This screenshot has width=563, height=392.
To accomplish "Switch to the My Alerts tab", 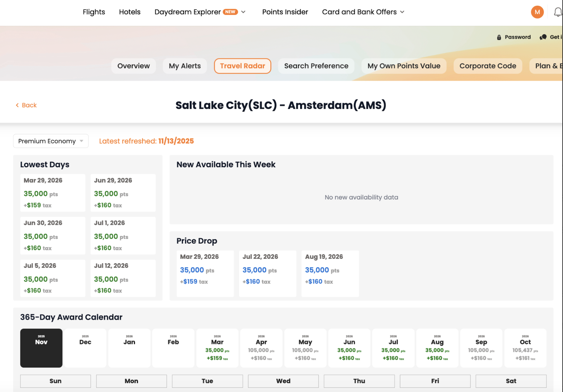I will pos(184,66).
